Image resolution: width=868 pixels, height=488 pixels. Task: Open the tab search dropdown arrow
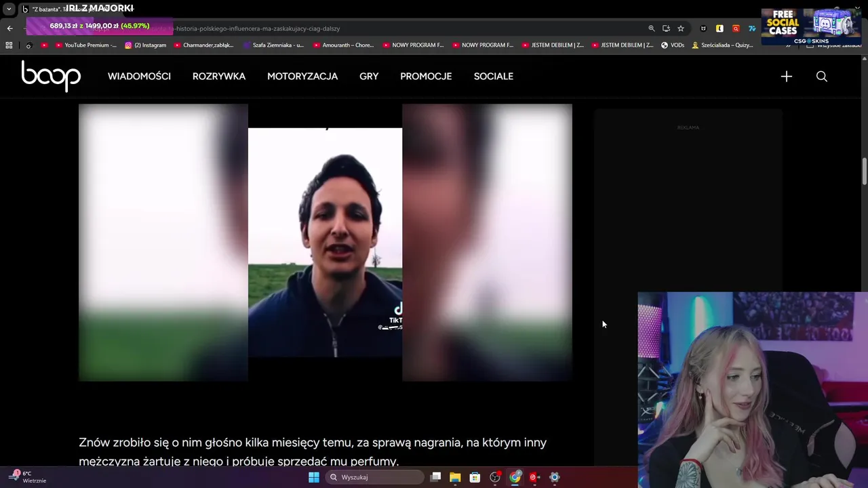click(9, 9)
